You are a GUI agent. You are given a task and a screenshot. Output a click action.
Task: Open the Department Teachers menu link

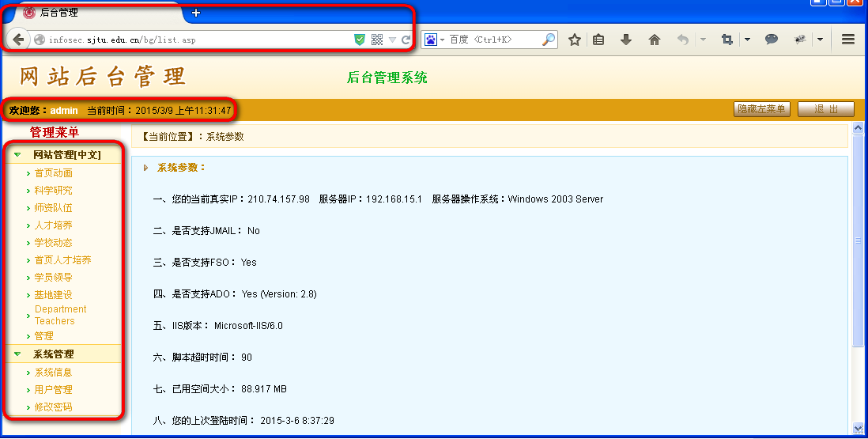coord(60,315)
